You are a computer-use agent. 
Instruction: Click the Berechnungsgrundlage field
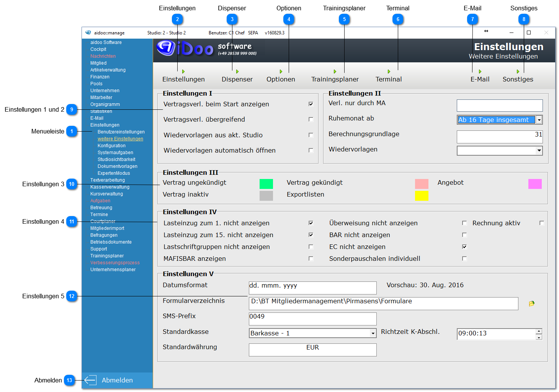tap(500, 137)
